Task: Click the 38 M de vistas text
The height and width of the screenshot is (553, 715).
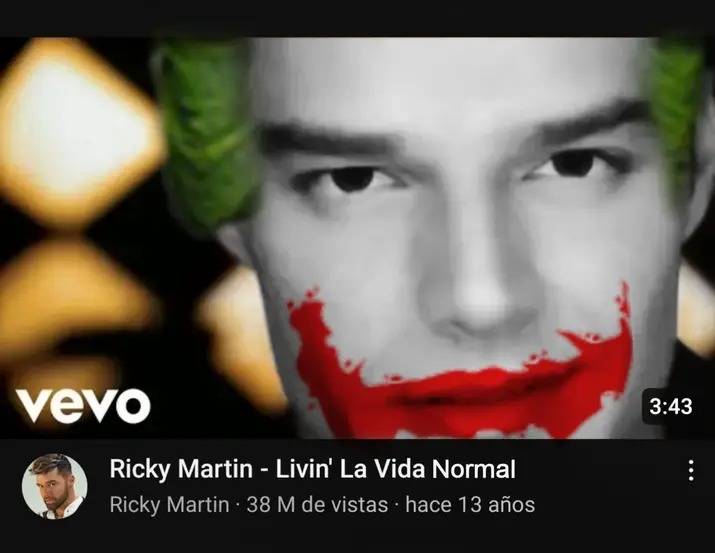Action: point(317,505)
